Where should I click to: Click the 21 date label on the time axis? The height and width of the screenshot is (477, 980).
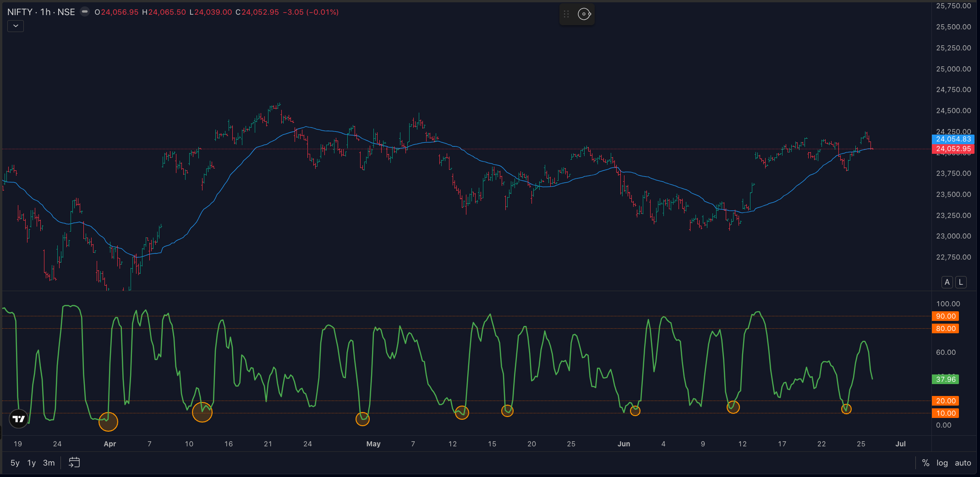(x=268, y=444)
